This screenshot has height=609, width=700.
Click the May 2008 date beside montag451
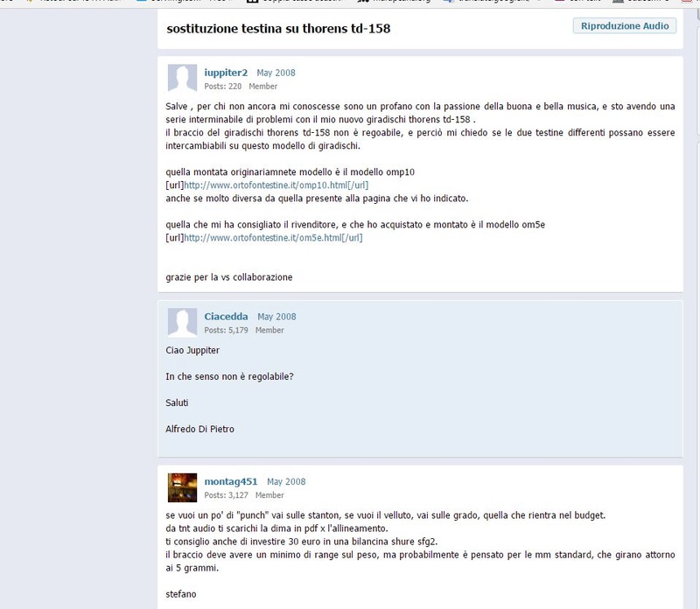click(x=286, y=482)
